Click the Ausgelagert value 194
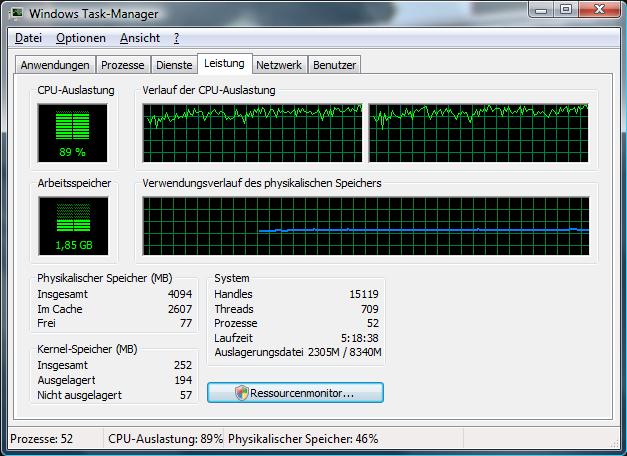Image resolution: width=627 pixels, height=456 pixels. pos(183,380)
